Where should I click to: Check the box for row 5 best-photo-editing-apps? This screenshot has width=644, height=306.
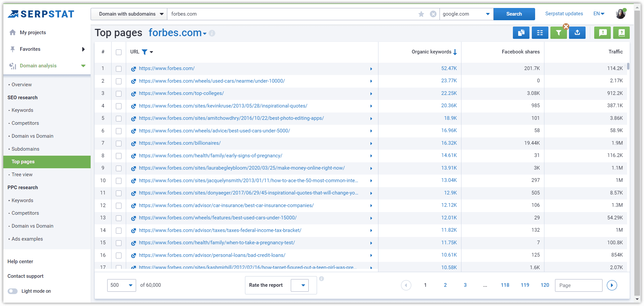click(119, 118)
